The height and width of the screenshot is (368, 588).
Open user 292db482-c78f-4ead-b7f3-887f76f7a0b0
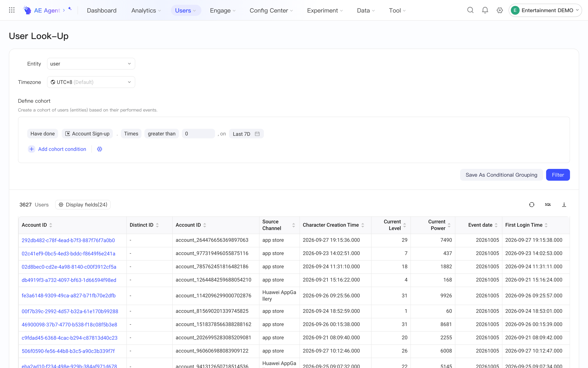coord(68,240)
